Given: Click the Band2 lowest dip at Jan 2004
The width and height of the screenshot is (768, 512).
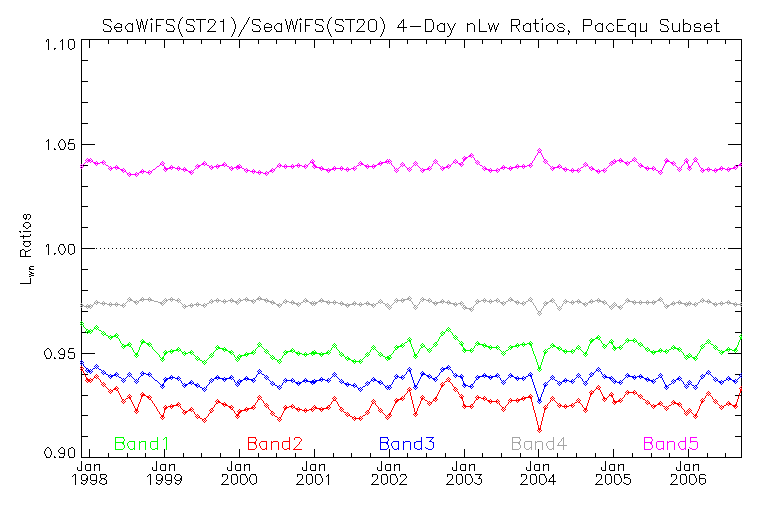Looking at the screenshot, I should click(540, 430).
